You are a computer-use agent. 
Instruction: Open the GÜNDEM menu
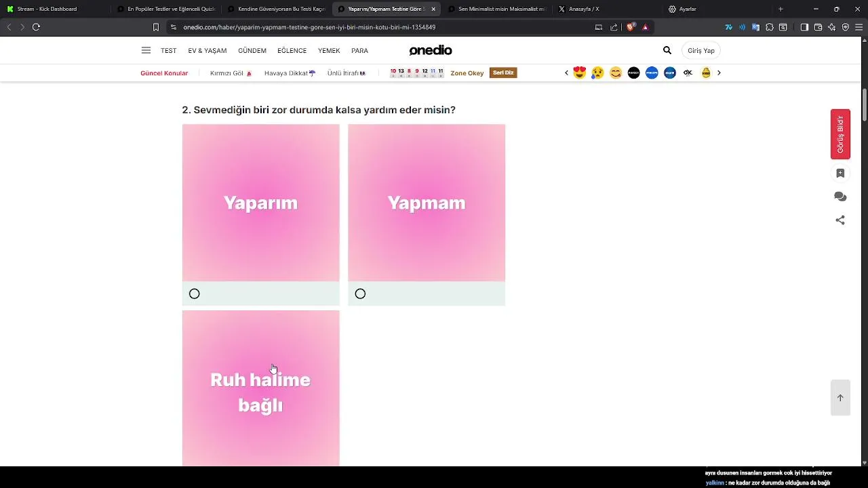(252, 51)
